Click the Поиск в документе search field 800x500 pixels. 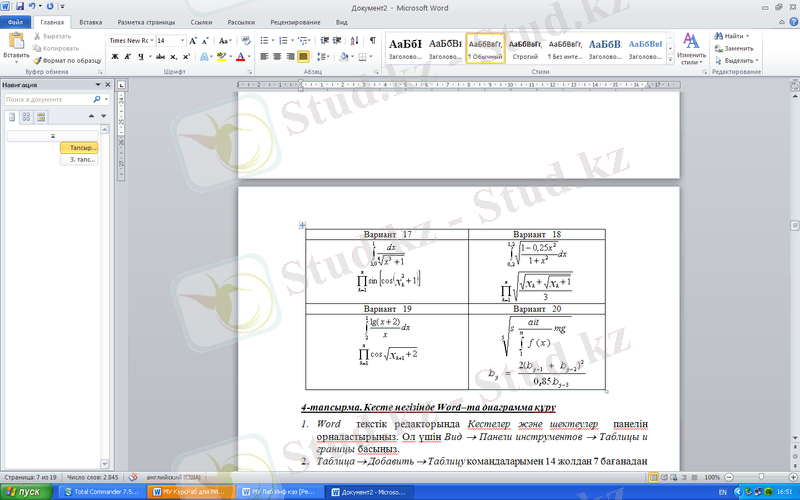tap(50, 100)
